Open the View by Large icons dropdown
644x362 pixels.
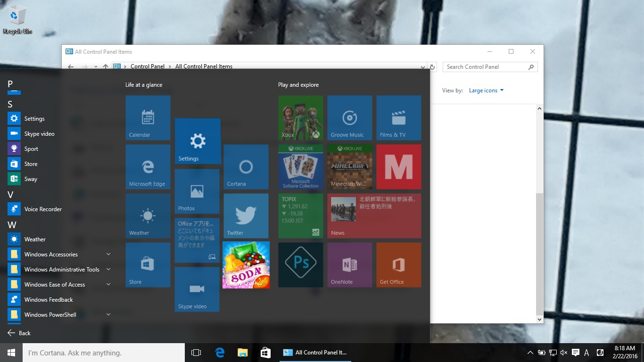point(486,90)
